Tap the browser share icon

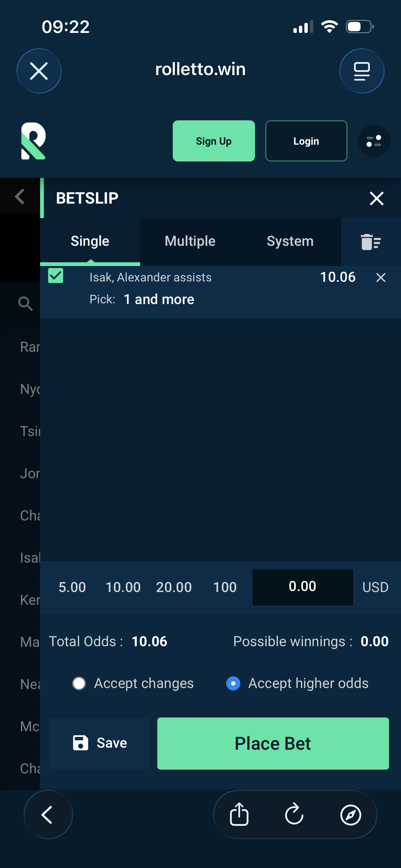[239, 814]
